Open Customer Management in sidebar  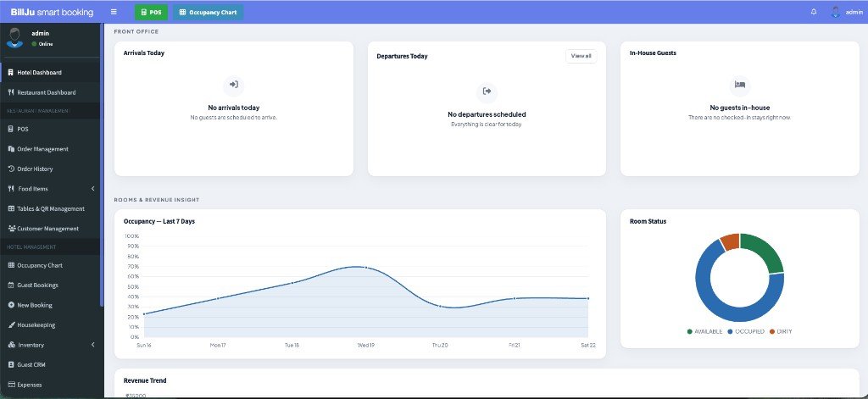click(50, 229)
